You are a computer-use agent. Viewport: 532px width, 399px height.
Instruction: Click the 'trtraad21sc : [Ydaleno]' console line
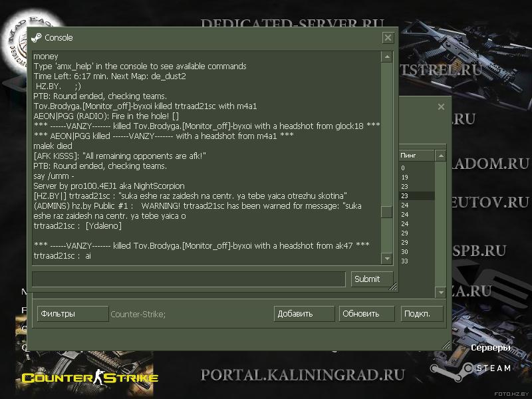click(x=77, y=226)
